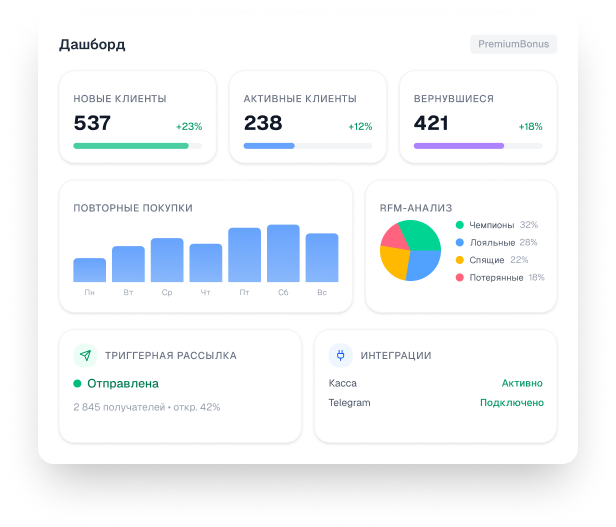Click the Касса integration row label

coord(343,383)
